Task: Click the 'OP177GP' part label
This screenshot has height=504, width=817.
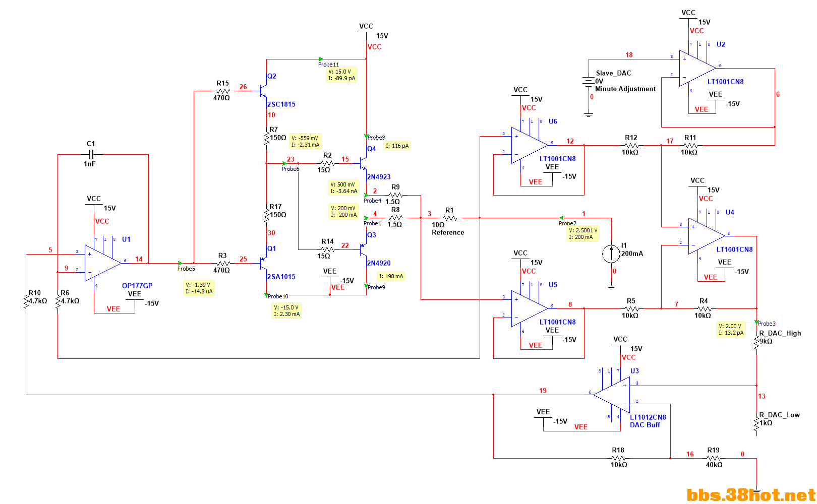Action: click(137, 286)
